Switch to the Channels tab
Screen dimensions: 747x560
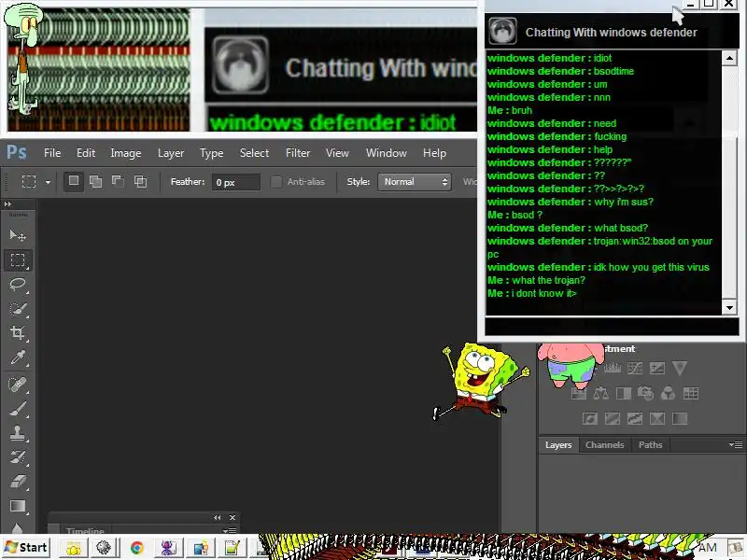tap(604, 445)
